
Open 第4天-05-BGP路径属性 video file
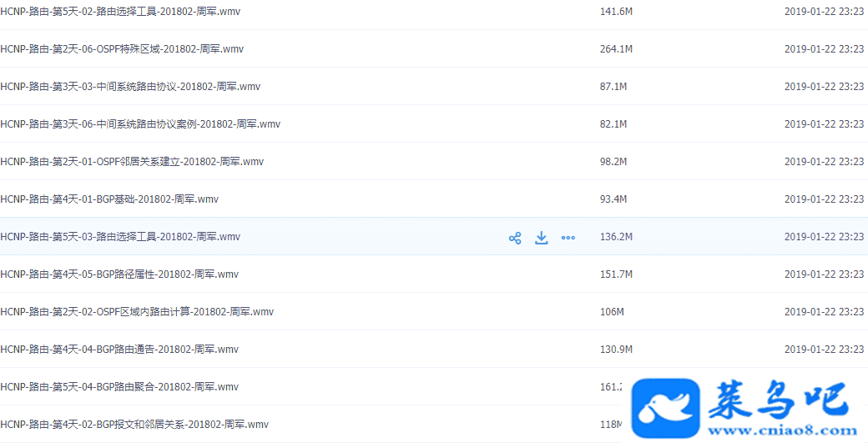tap(119, 274)
